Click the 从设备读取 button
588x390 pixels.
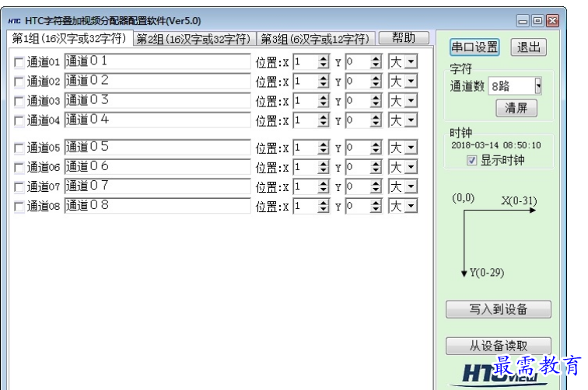click(x=499, y=346)
